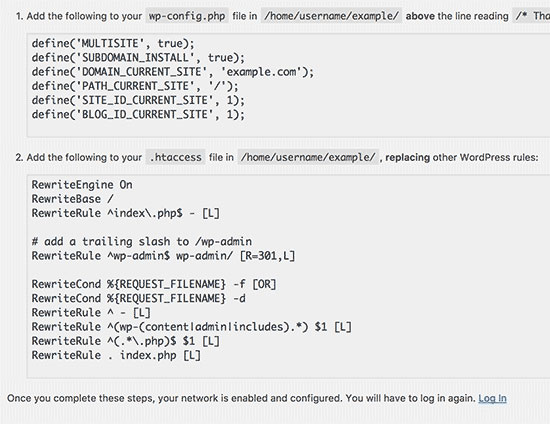Click the RewriteCond -d line
The width and height of the screenshot is (550, 424).
click(x=139, y=298)
